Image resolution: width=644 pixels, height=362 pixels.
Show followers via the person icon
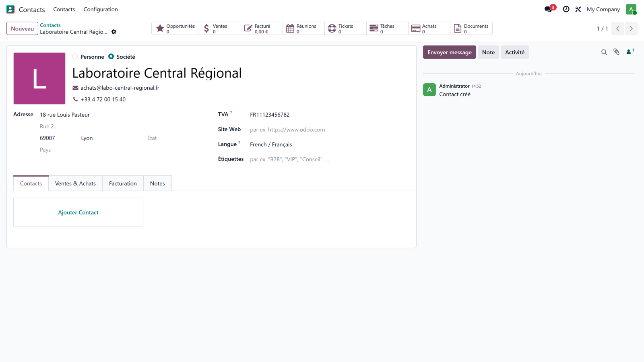point(630,51)
